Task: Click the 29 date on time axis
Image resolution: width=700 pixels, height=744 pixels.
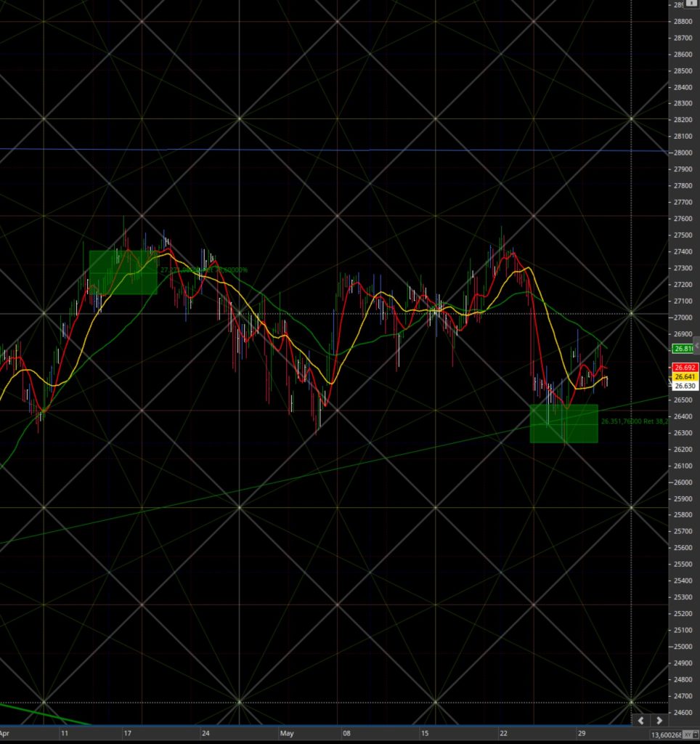Action: pyautogui.click(x=582, y=733)
